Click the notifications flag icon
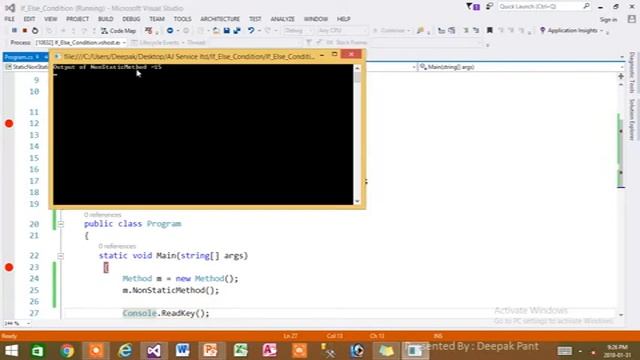The height and width of the screenshot is (360, 640). 473,7
